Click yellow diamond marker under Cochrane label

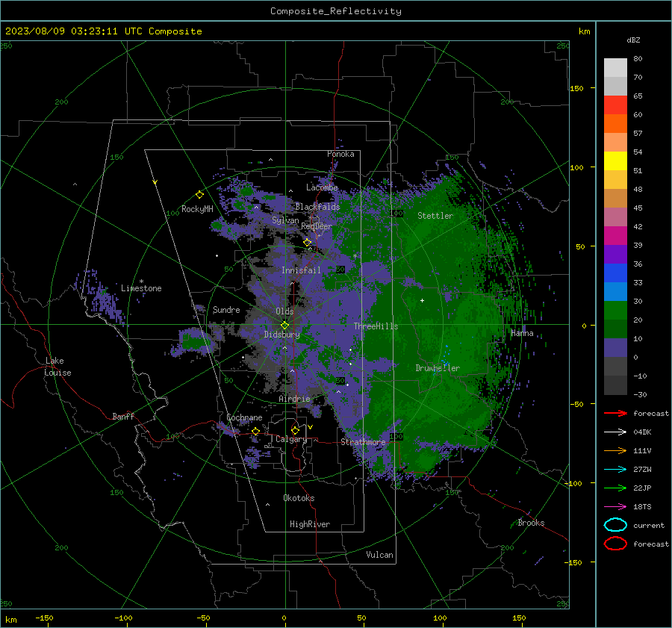255,431
